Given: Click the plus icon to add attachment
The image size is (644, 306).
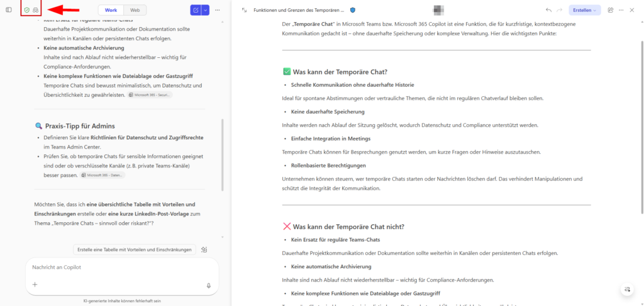Looking at the screenshot, I should pos(35,285).
